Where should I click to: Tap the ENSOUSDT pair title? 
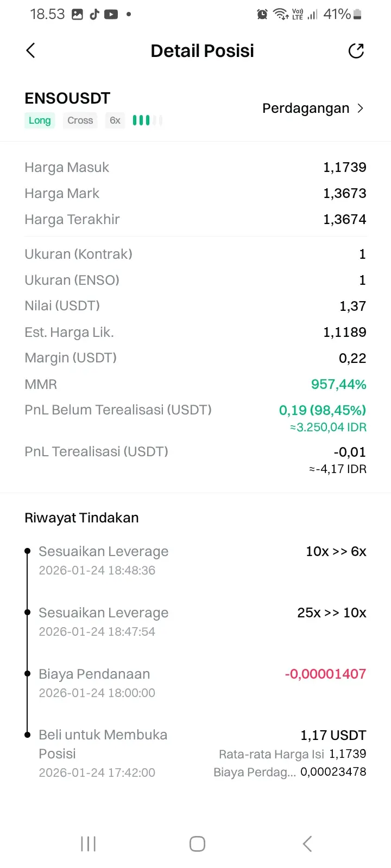coord(67,98)
